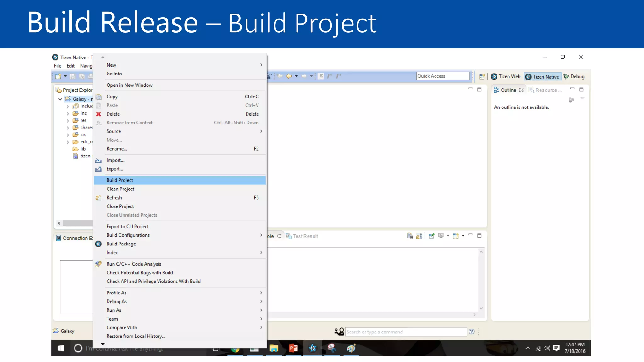Expand the src folder

(x=68, y=135)
